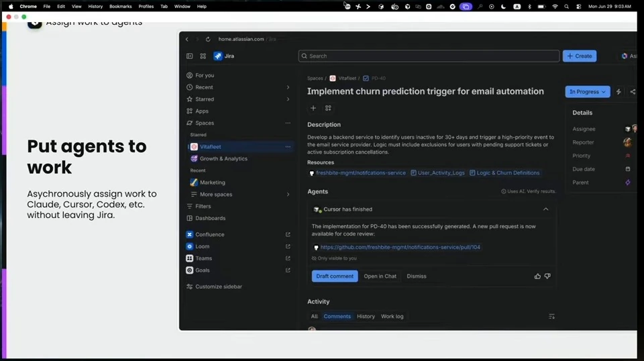Give thumbs up to Cursor result
This screenshot has width=644, height=361.
[537, 276]
